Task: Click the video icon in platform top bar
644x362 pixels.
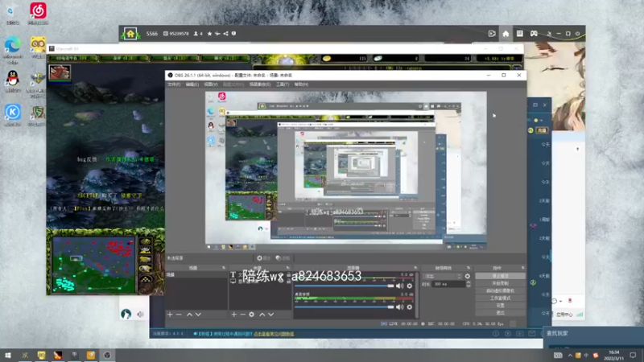Action: (492, 34)
